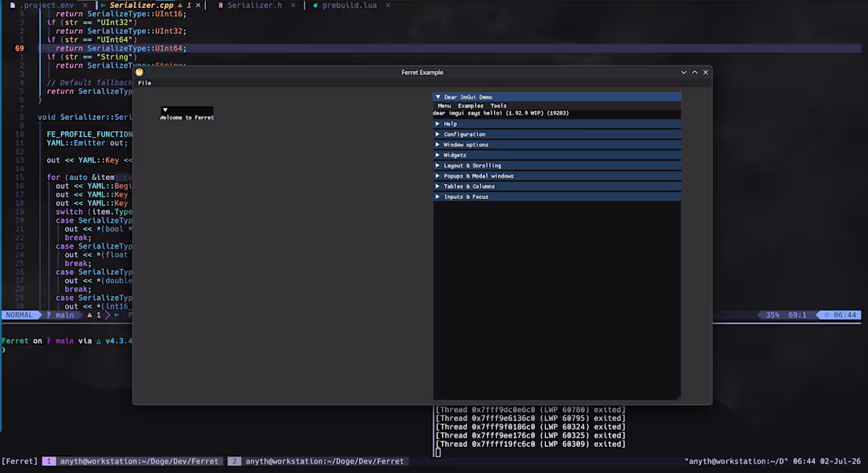Screen dimensions: 868x473
Task: Expand the Window options section
Action: tap(557, 145)
